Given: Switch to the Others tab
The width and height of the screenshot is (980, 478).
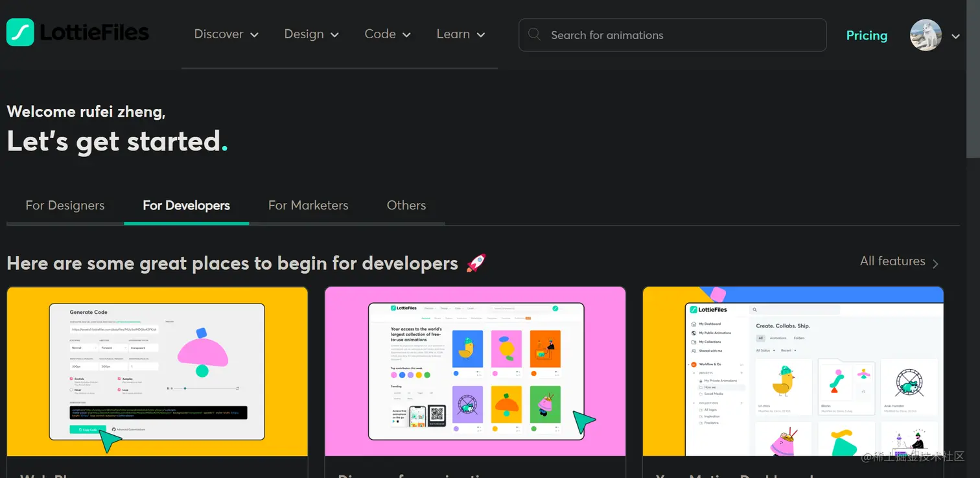Looking at the screenshot, I should pyautogui.click(x=406, y=205).
